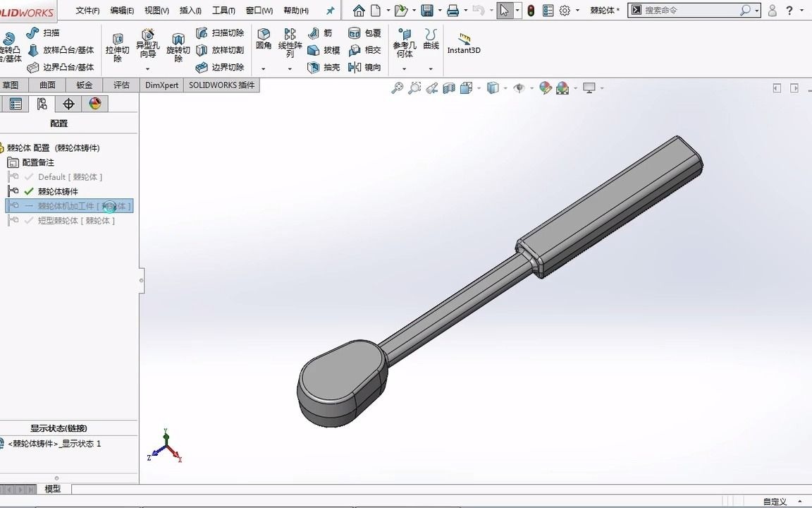Activate the Default [棘轮体] configuration
This screenshot has width=812, height=508.
point(67,176)
